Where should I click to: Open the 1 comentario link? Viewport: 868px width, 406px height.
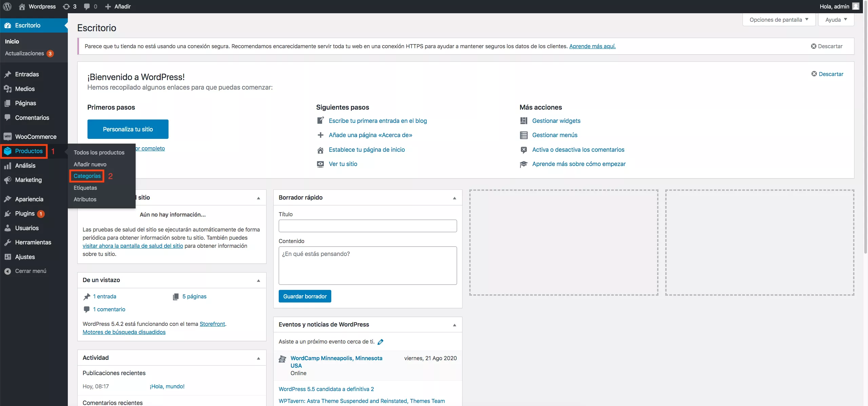tap(109, 309)
